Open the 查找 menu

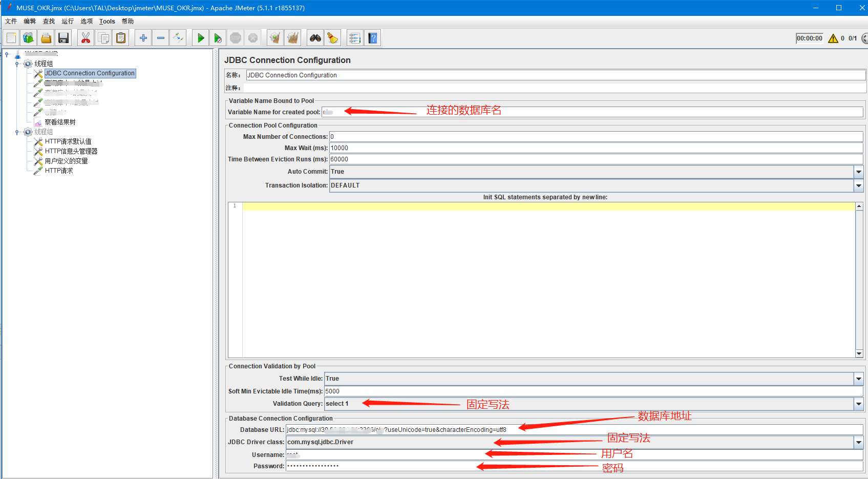coord(49,22)
